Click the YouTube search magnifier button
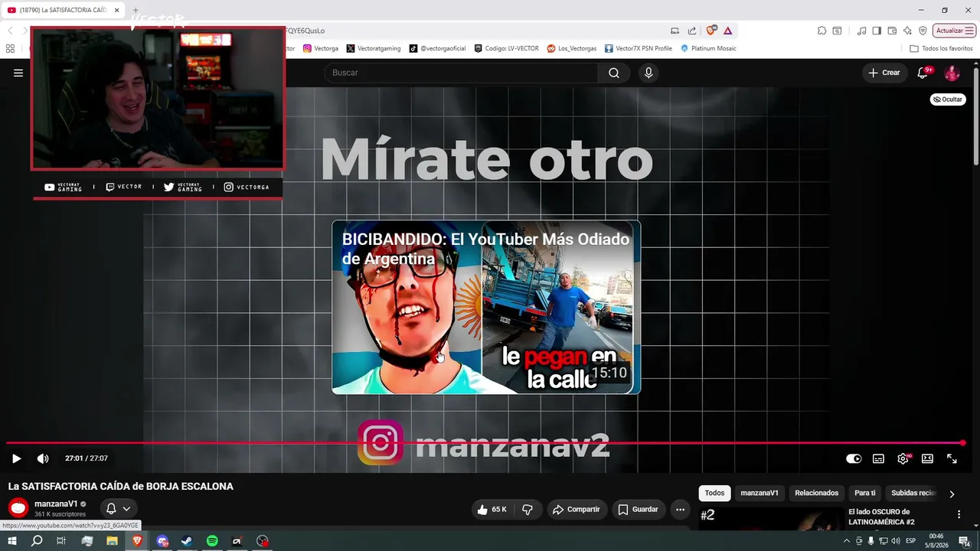This screenshot has width=980, height=551. (614, 73)
